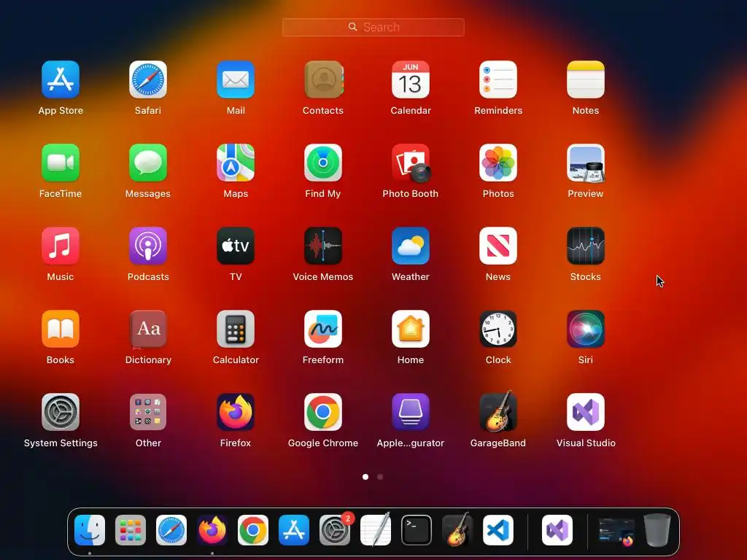Screen dimensions: 747x560
Task: Click the Launchpad search field
Action: point(373,27)
